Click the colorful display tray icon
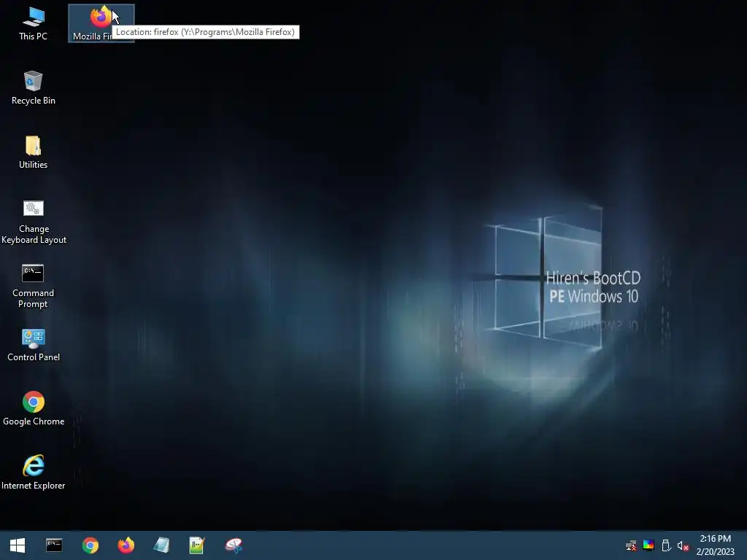 click(649, 545)
